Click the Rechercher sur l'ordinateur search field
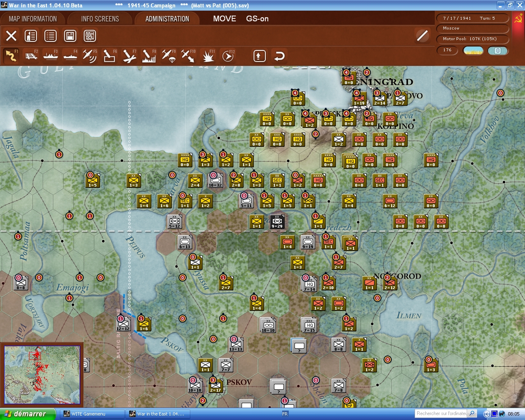Viewport: 525px width, 420px height. click(441, 413)
